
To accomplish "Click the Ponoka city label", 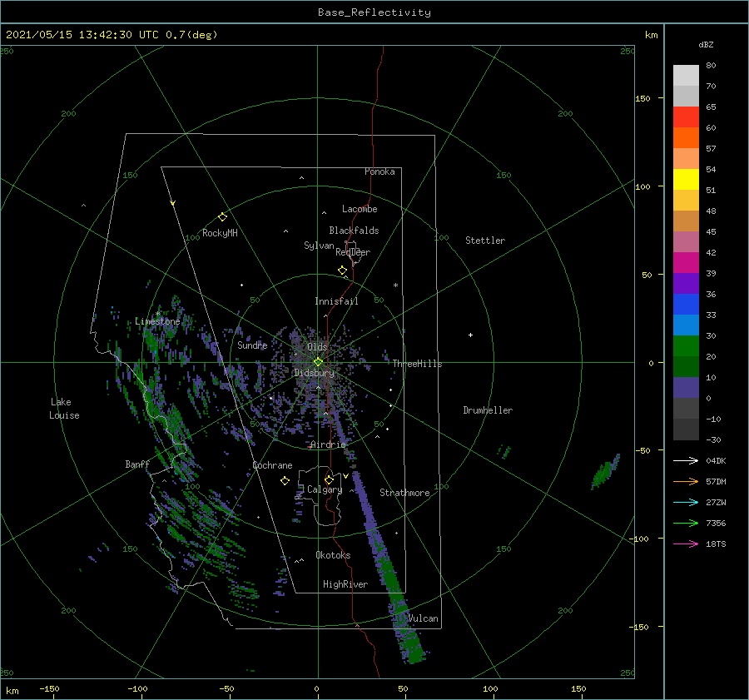I will point(379,171).
